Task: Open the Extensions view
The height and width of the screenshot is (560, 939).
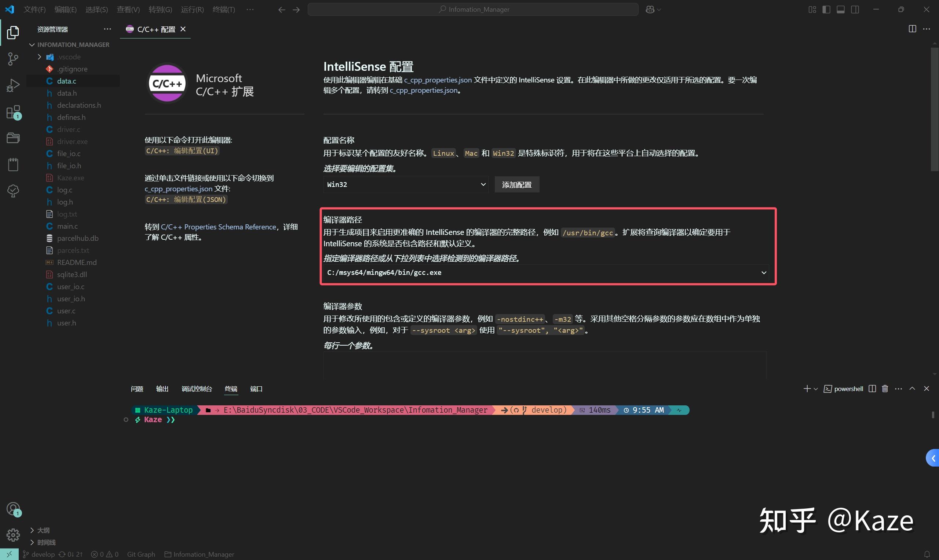Action: point(13,113)
